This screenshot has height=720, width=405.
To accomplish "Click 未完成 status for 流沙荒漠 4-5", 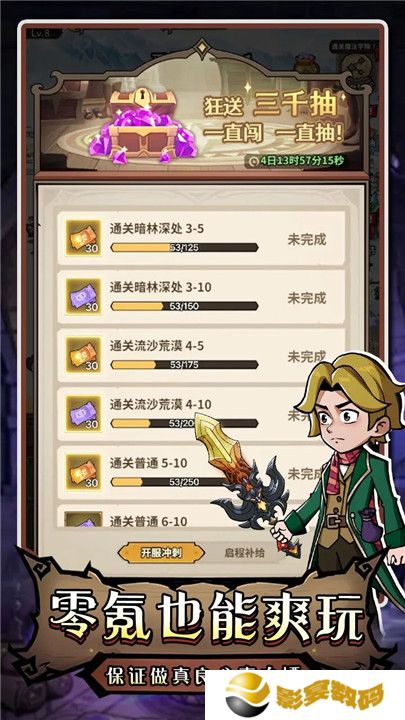I will (307, 356).
